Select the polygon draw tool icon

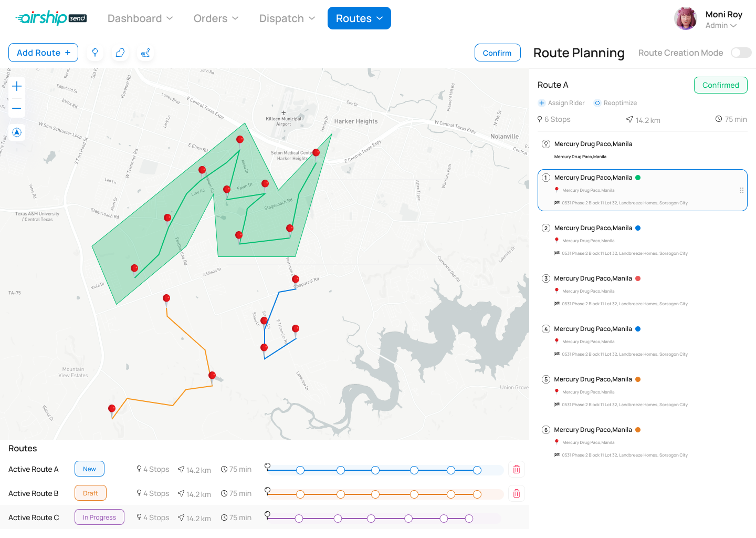tap(120, 53)
